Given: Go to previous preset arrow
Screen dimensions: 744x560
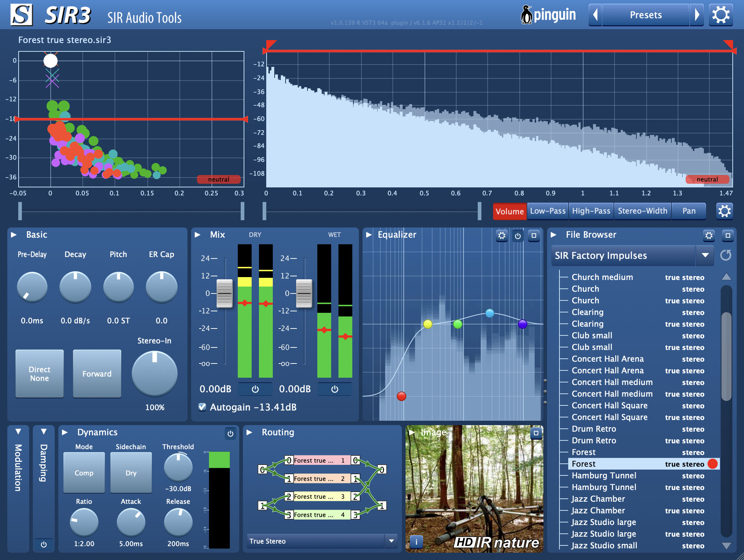Looking at the screenshot, I should click(595, 15).
